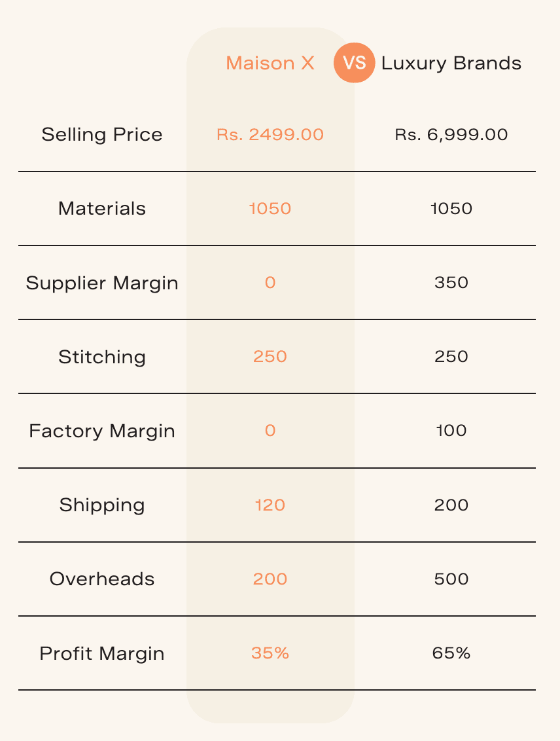Click Luxury Brands factory margin 100
This screenshot has width=560, height=741.
(451, 431)
